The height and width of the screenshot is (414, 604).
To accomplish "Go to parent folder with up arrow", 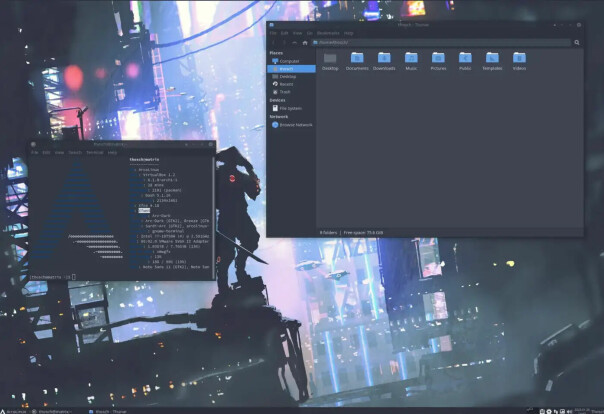I will point(295,43).
